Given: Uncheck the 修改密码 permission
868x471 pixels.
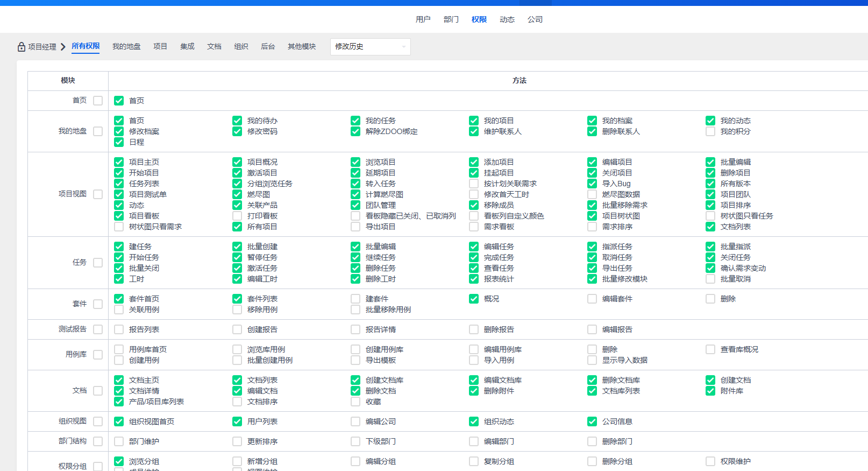Looking at the screenshot, I should [x=237, y=131].
